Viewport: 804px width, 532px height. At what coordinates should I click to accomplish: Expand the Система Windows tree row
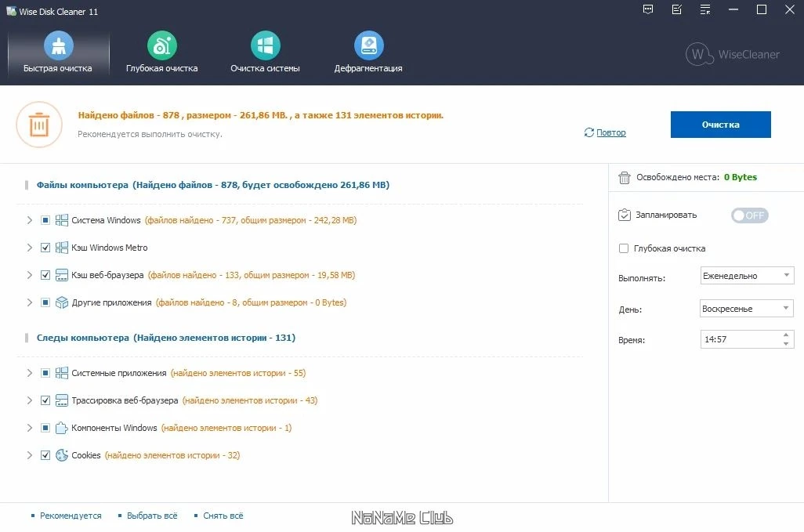29,220
